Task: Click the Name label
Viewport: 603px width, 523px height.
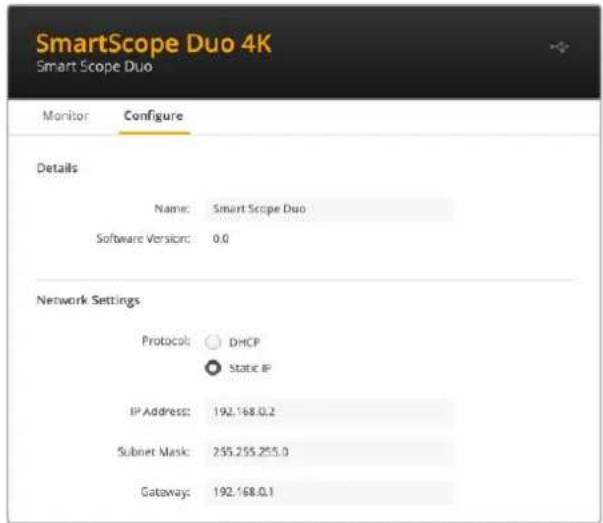Action: [x=172, y=209]
